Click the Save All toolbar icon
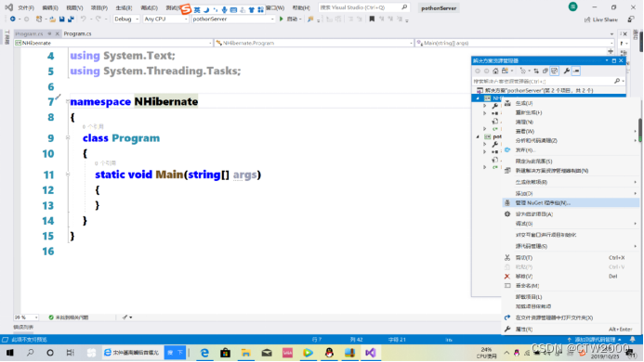 tap(71, 19)
